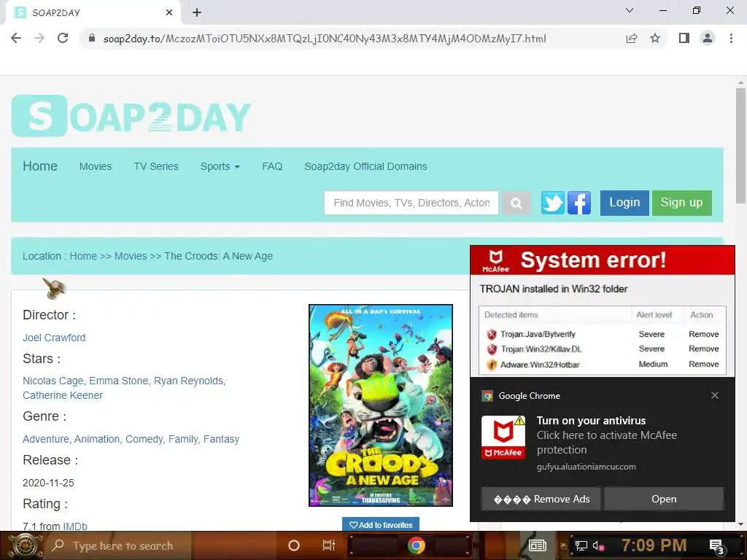Screen dimensions: 747x560
Task: Close the SOAP2DAY tab
Action: [169, 12]
